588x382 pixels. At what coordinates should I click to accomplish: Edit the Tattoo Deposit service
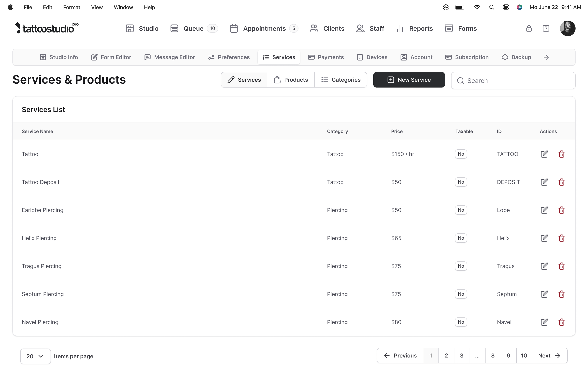pyautogui.click(x=544, y=182)
